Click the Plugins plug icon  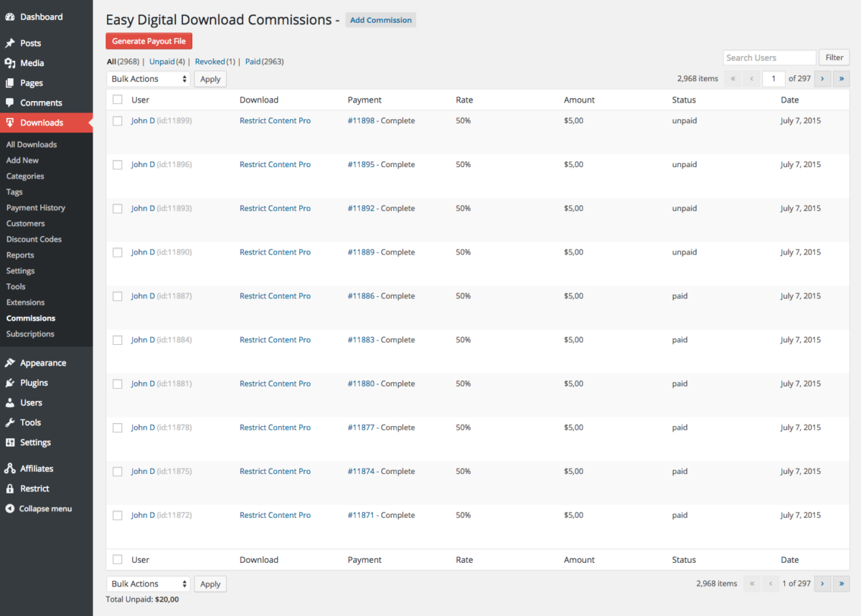coord(10,383)
